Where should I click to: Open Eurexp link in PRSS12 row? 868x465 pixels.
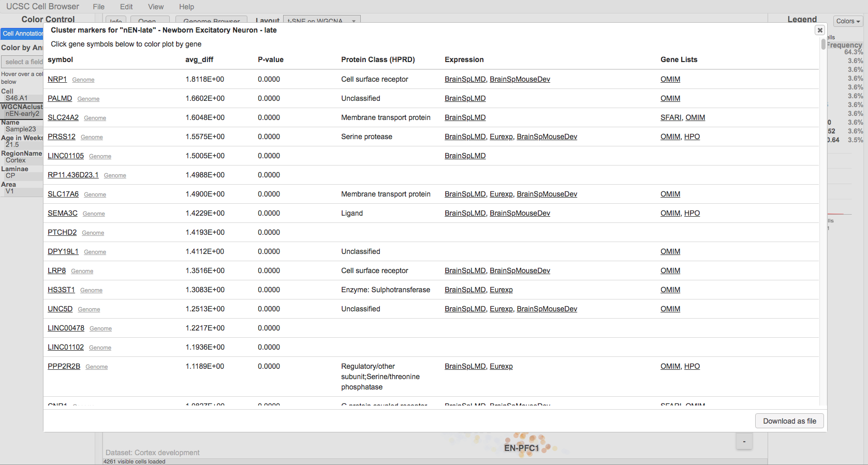(501, 137)
